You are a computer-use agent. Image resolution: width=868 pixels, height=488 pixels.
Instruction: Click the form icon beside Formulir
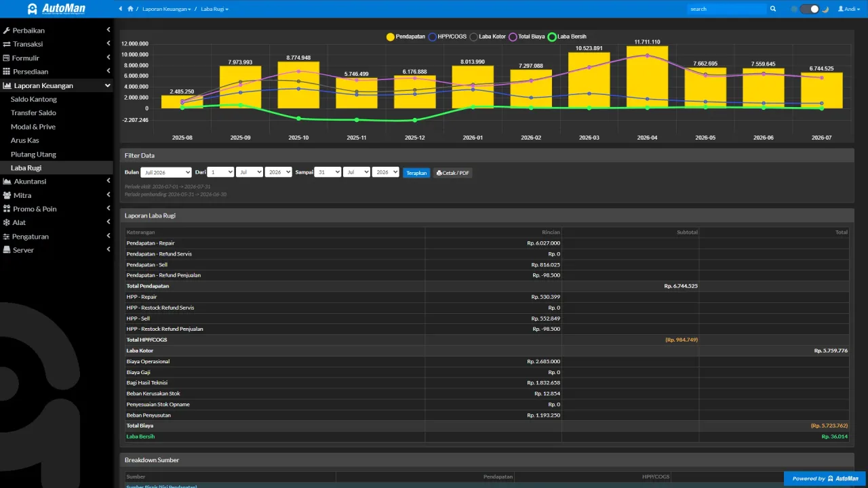tap(6, 58)
